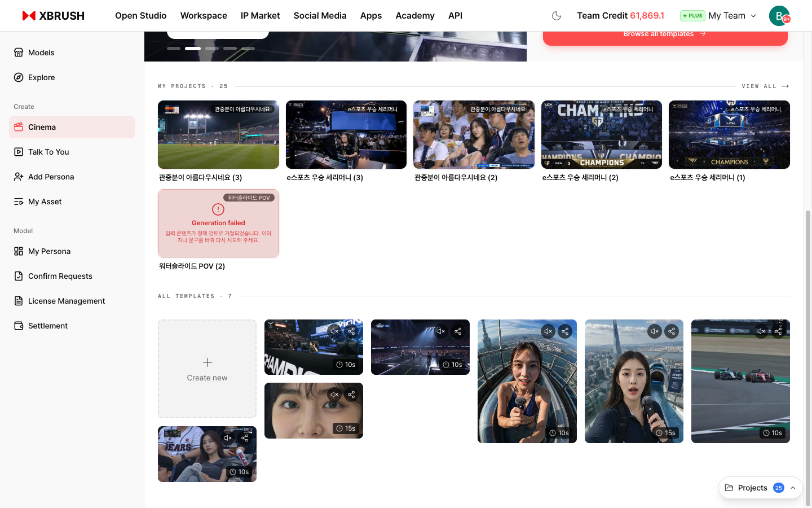Open Confirm Requests page
This screenshot has width=812, height=508.
(72, 276)
